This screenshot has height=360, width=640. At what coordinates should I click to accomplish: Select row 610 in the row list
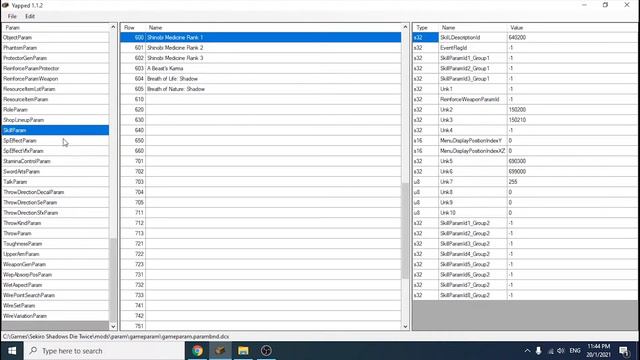[x=261, y=99]
